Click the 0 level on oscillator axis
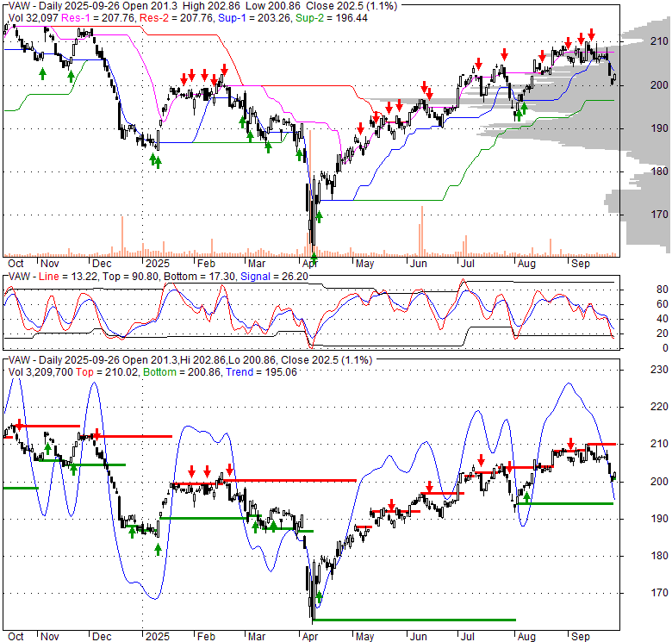672x642 pixels. coord(665,348)
